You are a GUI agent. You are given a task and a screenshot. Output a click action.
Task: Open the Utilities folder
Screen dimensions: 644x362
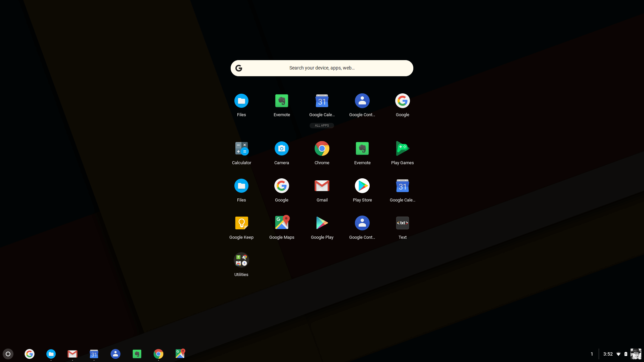click(x=241, y=260)
